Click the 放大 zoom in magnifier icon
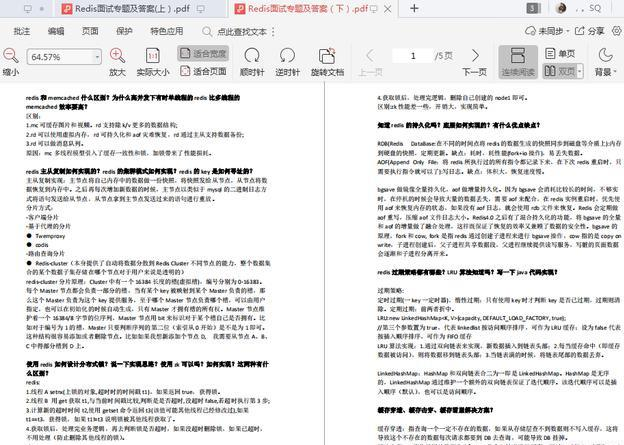The image size is (624, 445). (117, 56)
